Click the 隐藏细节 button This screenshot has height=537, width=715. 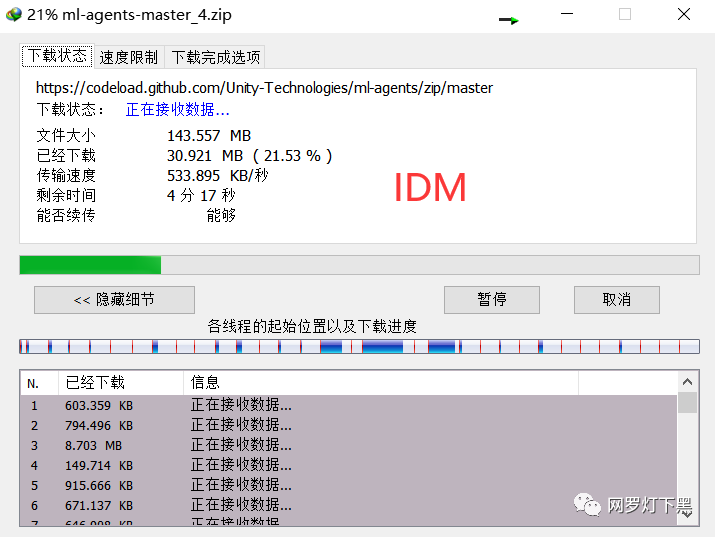click(114, 299)
